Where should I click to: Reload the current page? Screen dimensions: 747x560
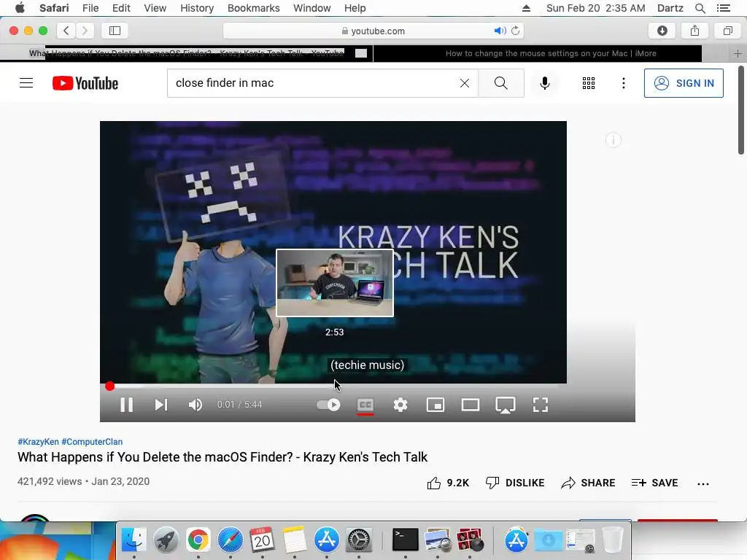516,31
